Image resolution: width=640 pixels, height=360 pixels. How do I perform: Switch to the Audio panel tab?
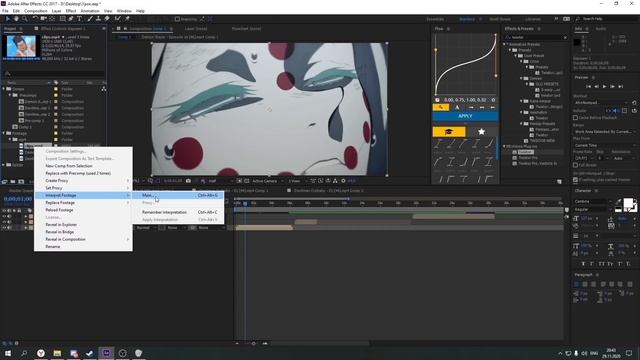pos(600,29)
